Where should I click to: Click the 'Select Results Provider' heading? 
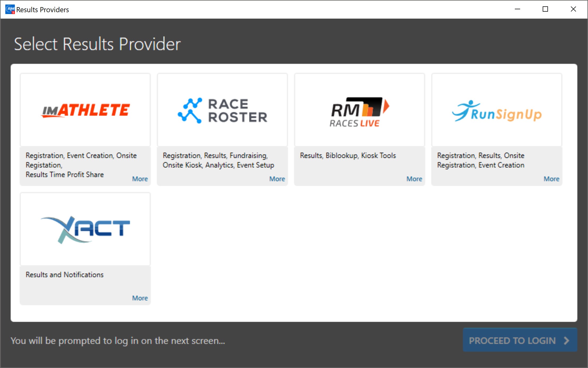(x=97, y=44)
